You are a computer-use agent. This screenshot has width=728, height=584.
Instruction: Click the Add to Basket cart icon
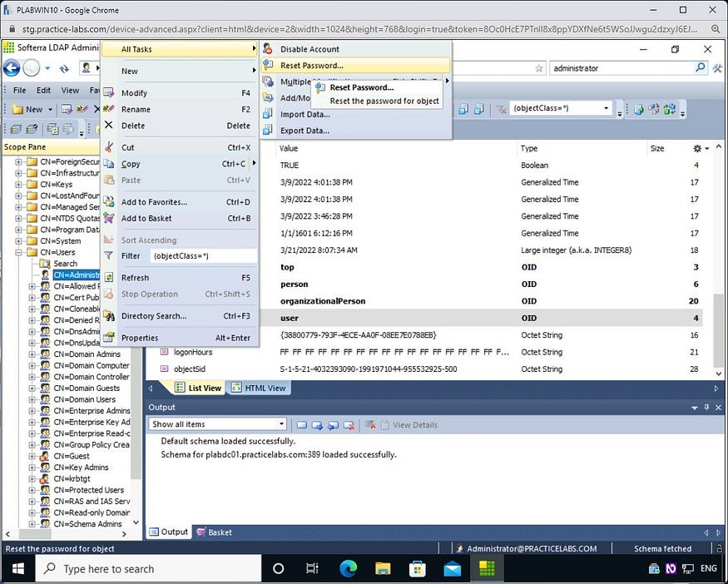point(109,218)
